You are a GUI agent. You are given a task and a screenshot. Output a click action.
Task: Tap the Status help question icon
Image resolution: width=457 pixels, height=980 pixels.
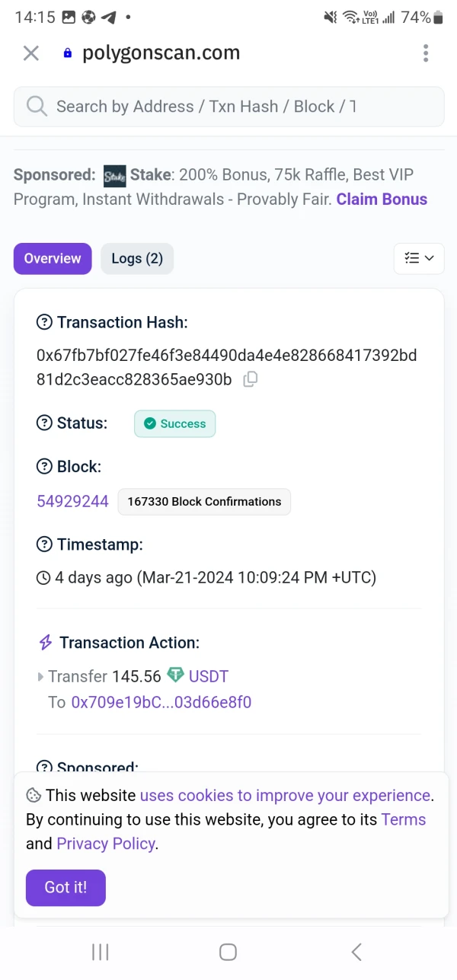click(x=45, y=423)
